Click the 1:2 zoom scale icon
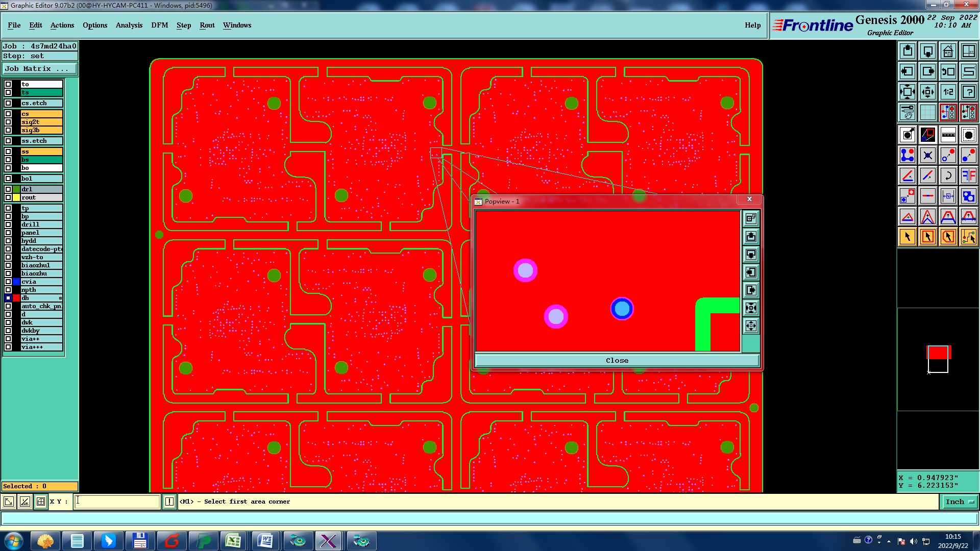Screen dimensions: 980x551 point(948,92)
